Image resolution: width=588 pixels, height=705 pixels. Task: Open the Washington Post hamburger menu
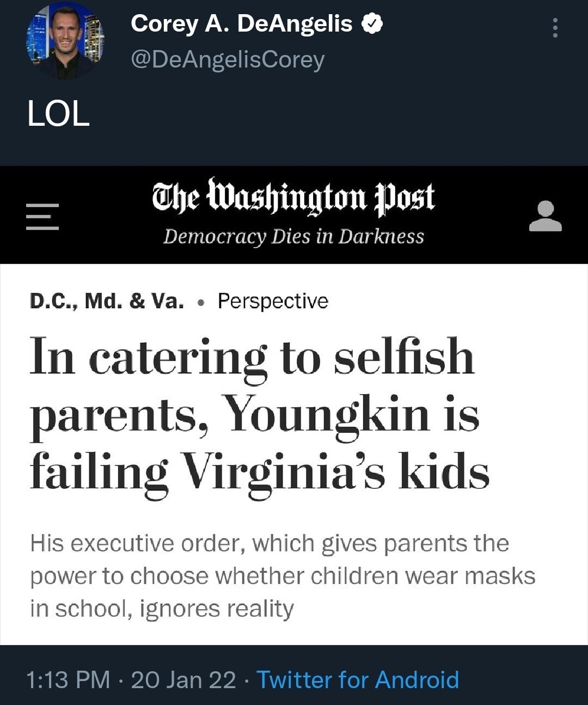(42, 217)
